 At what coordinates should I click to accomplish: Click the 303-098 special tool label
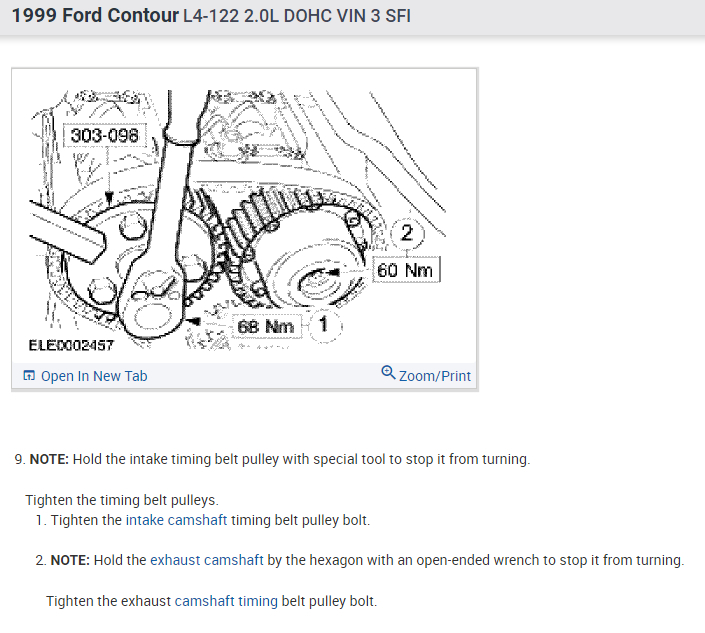[x=105, y=135]
